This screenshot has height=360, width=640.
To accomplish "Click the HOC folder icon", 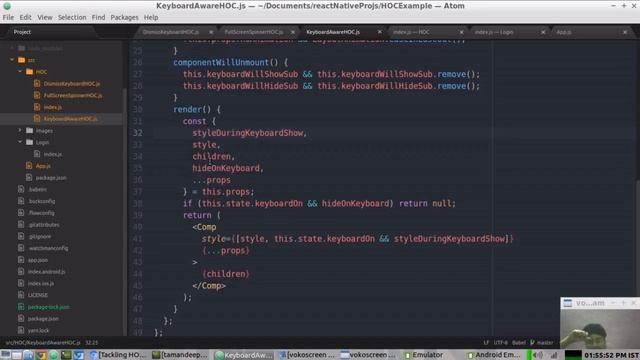I will click(x=29, y=71).
